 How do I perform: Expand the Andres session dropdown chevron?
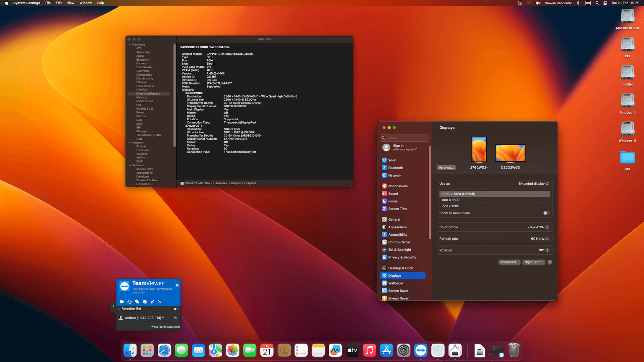pyautogui.click(x=163, y=318)
